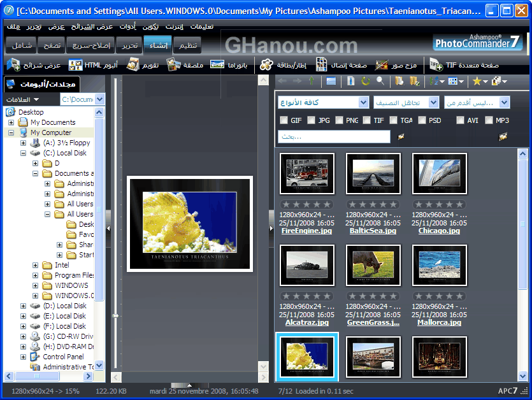Enable the JPG filter checkbox
The image size is (532, 400).
(311, 120)
